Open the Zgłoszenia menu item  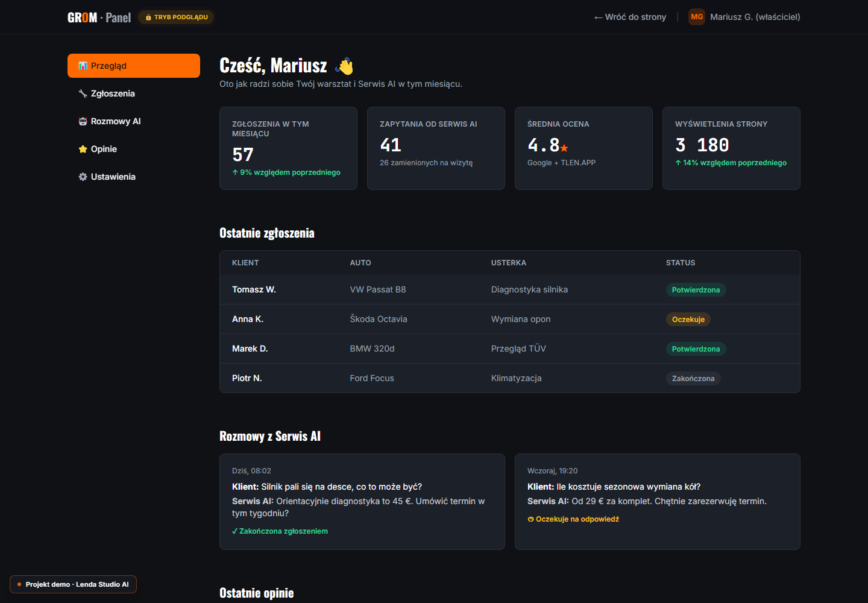pyautogui.click(x=134, y=93)
